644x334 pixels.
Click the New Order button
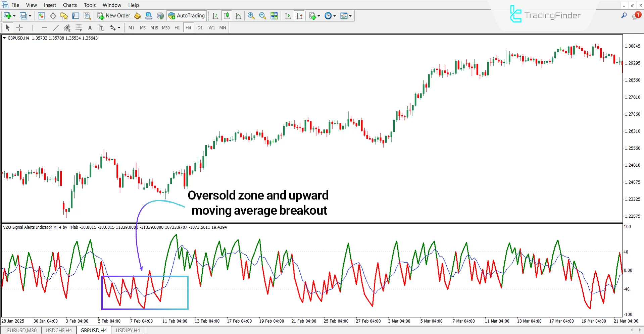pyautogui.click(x=113, y=15)
